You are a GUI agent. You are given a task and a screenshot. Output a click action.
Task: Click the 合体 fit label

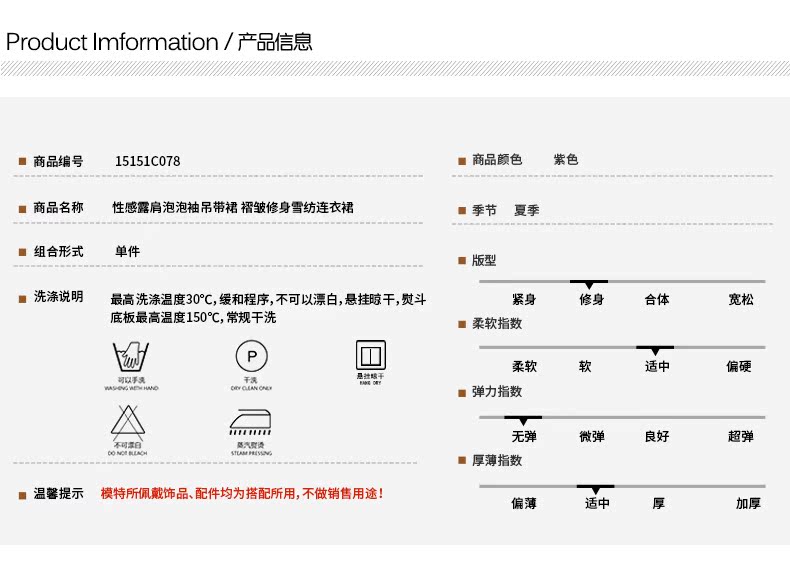coord(657,300)
